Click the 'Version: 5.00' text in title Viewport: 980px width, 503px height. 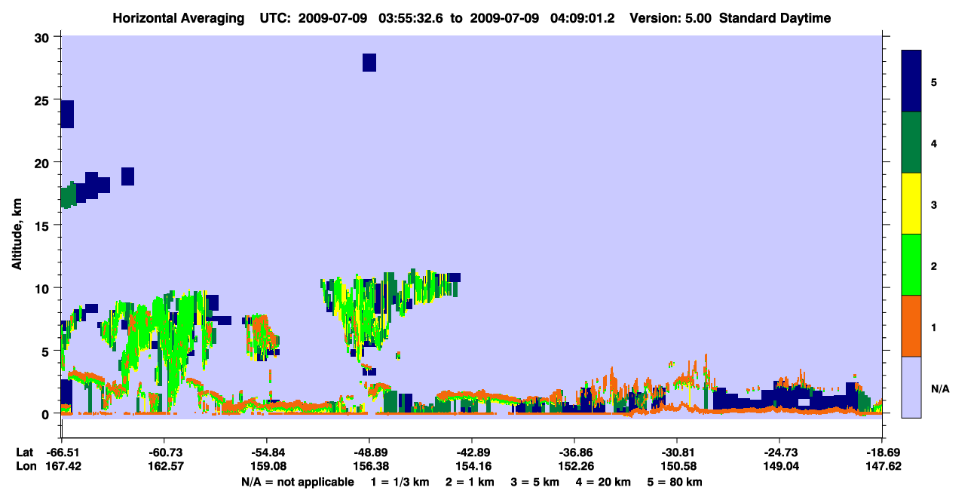[671, 18]
